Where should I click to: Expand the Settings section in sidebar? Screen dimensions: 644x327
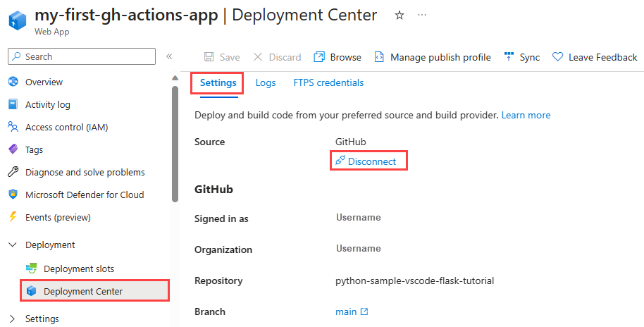tap(13, 319)
